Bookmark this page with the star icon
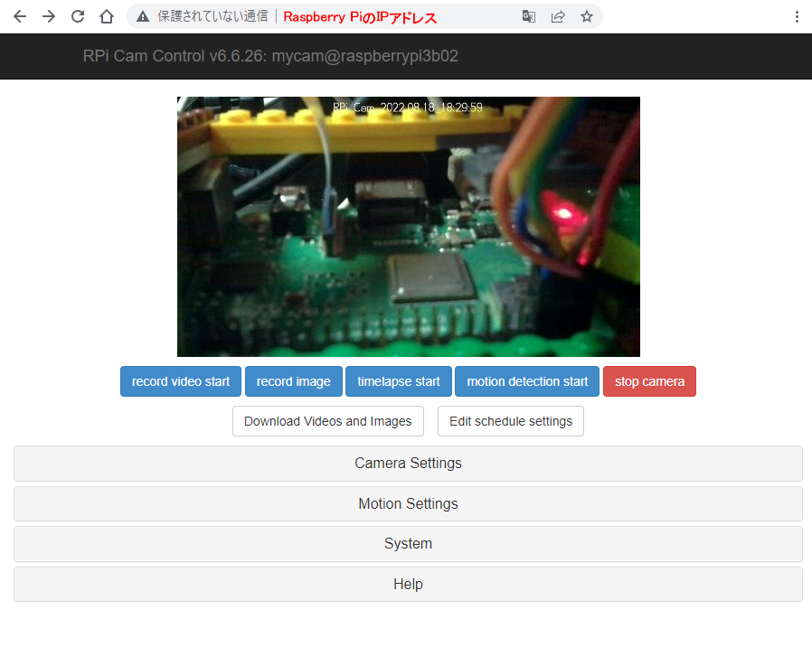 [x=587, y=16]
